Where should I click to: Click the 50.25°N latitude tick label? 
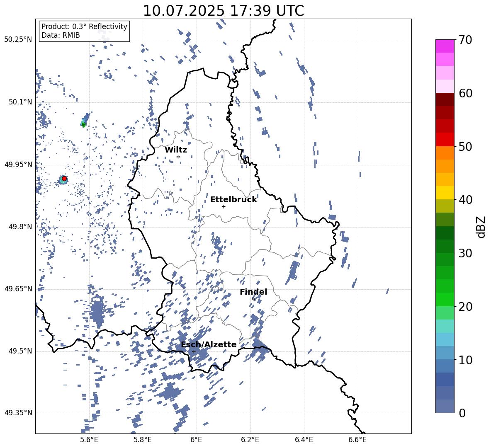pos(18,40)
